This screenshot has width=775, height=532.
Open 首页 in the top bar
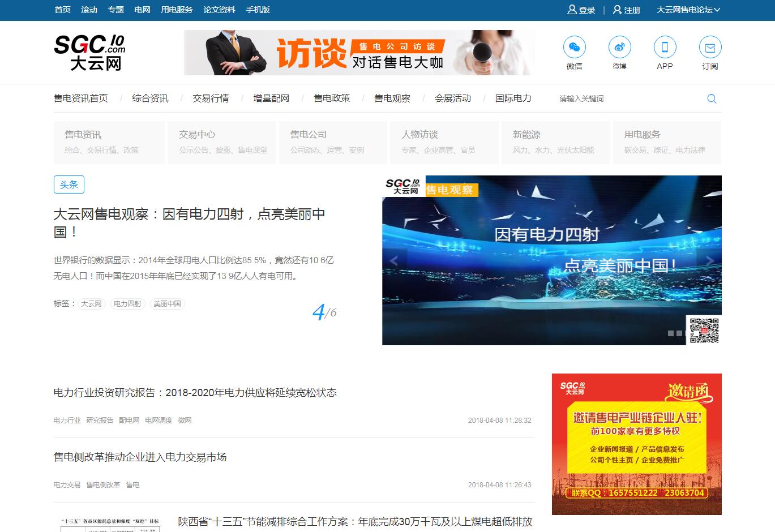[x=62, y=10]
